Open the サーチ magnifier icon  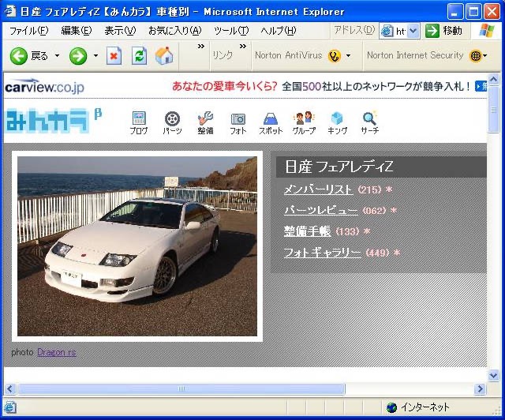pyautogui.click(x=370, y=122)
